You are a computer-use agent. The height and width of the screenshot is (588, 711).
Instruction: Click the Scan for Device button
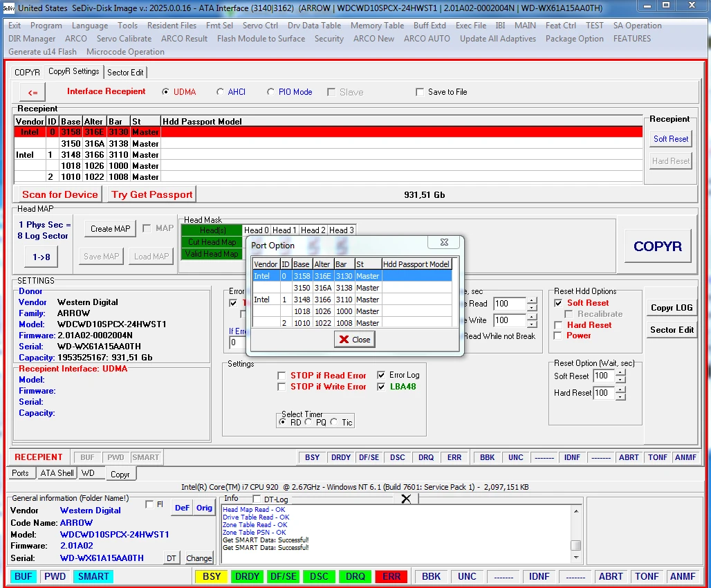coord(60,194)
